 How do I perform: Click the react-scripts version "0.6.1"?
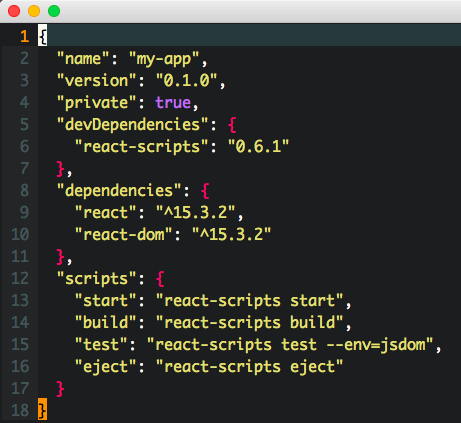tap(258, 147)
